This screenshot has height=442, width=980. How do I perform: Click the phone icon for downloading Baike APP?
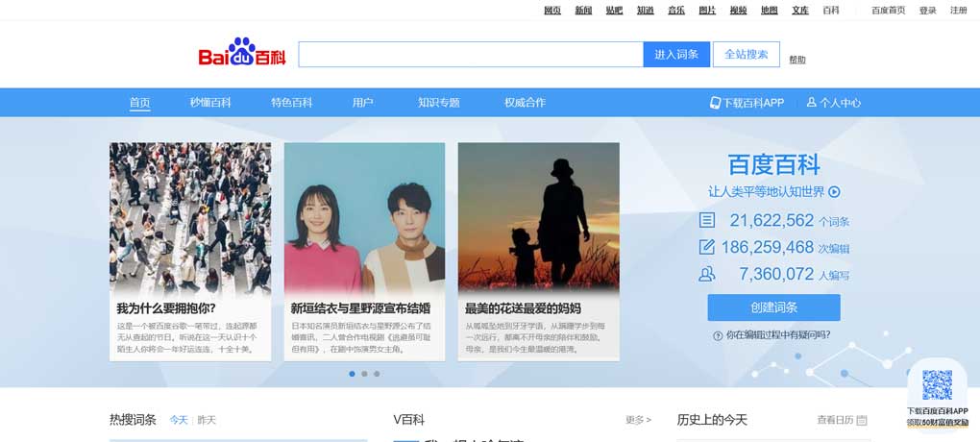pyautogui.click(x=715, y=103)
